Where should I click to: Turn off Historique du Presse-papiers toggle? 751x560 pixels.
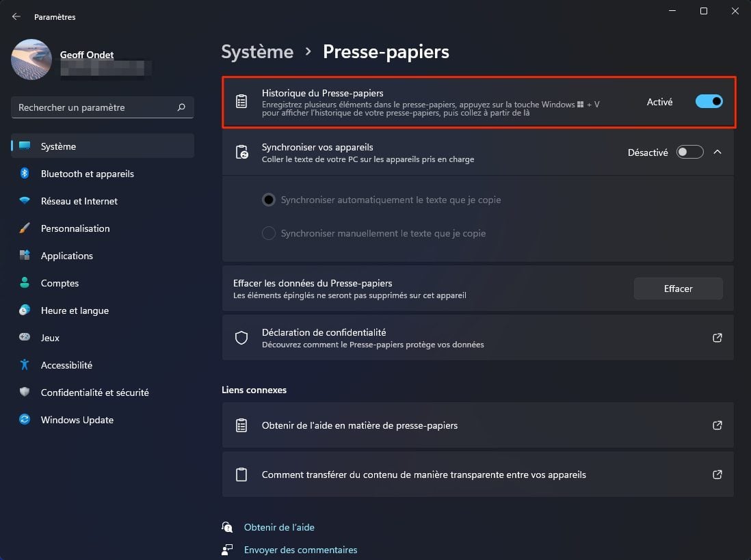tap(709, 101)
